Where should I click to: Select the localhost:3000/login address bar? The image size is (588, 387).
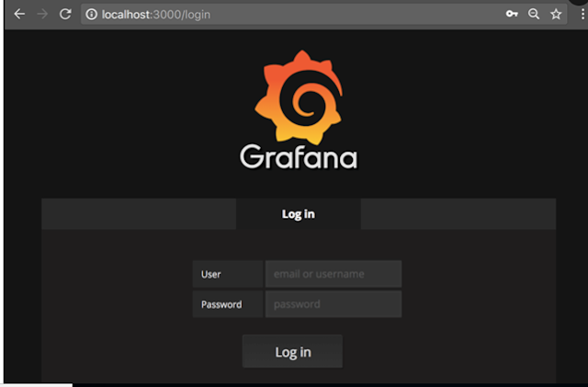[x=324, y=15]
